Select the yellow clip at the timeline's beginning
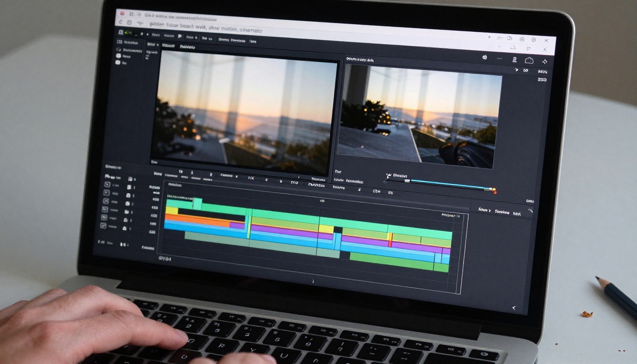The width and height of the screenshot is (637, 364). [x=172, y=210]
